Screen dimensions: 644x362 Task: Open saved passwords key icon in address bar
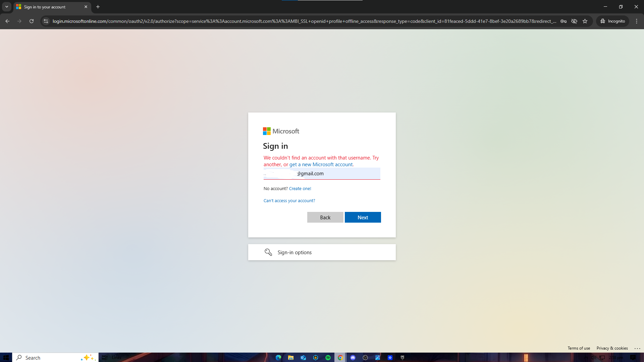[563, 21]
